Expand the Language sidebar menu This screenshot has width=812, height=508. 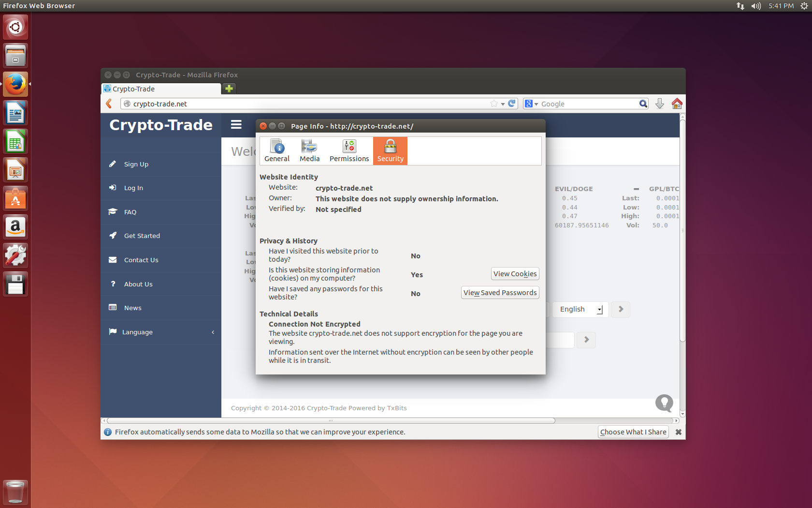[160, 332]
